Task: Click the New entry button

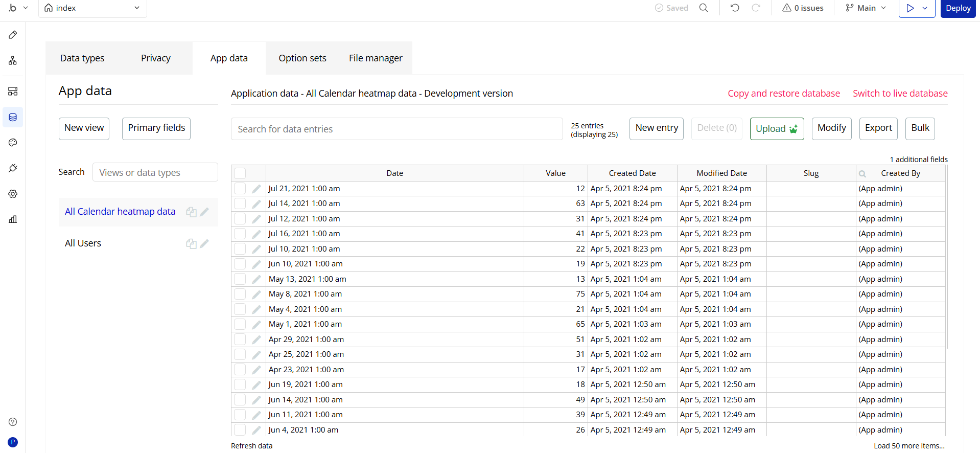Action: click(657, 128)
